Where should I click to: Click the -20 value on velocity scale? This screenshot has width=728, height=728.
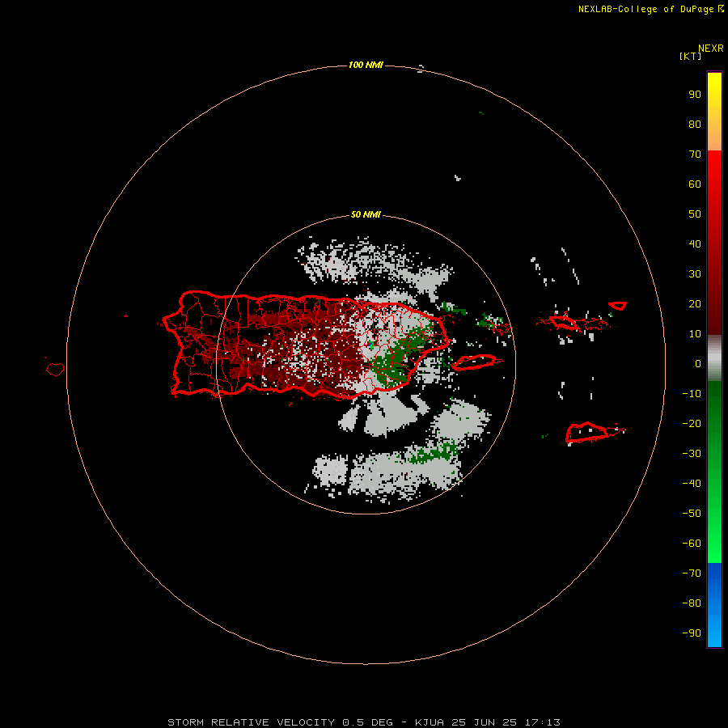(x=692, y=423)
